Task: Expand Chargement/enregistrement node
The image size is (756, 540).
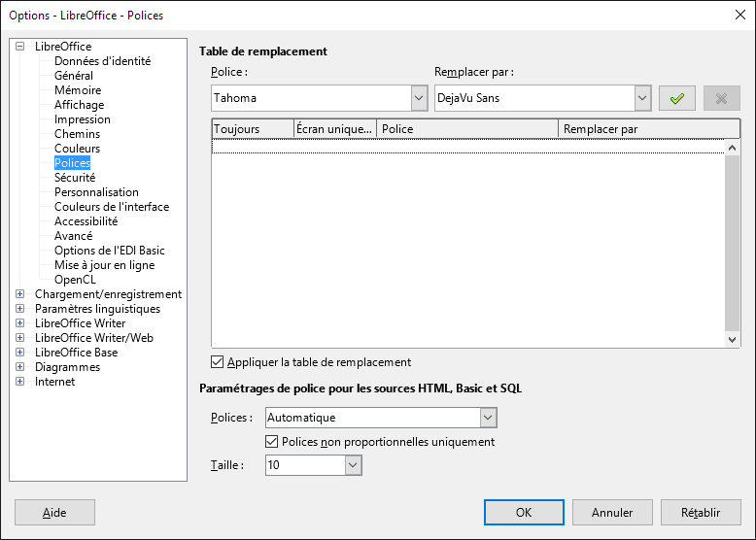Action: (x=19, y=294)
